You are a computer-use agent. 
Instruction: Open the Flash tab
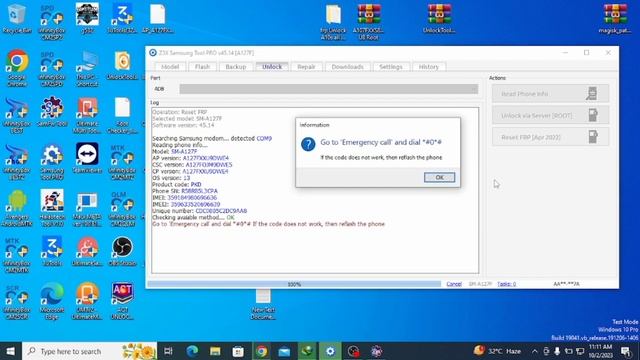[202, 67]
